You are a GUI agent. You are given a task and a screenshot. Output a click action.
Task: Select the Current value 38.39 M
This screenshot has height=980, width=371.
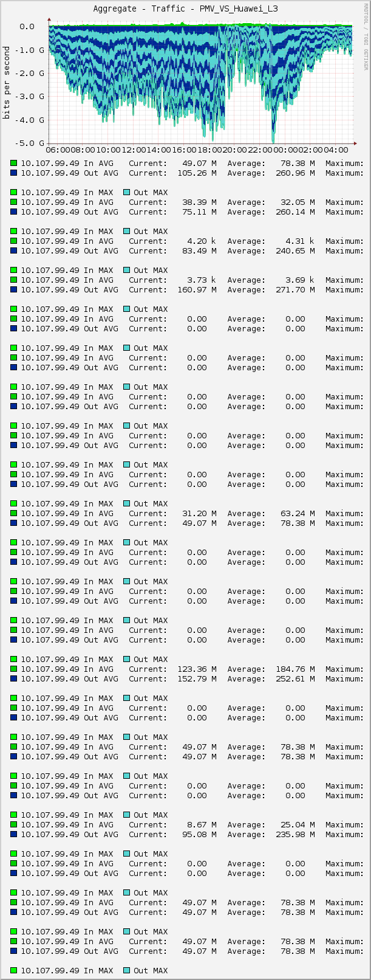tap(199, 202)
